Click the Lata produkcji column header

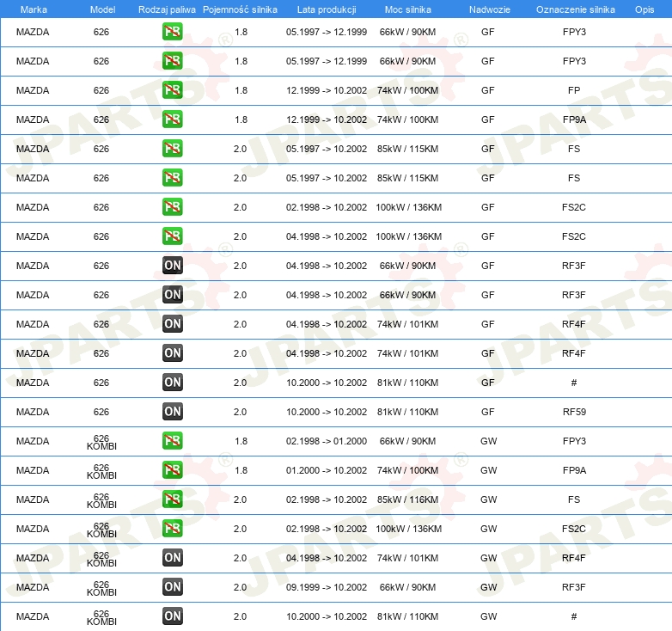tap(326, 9)
